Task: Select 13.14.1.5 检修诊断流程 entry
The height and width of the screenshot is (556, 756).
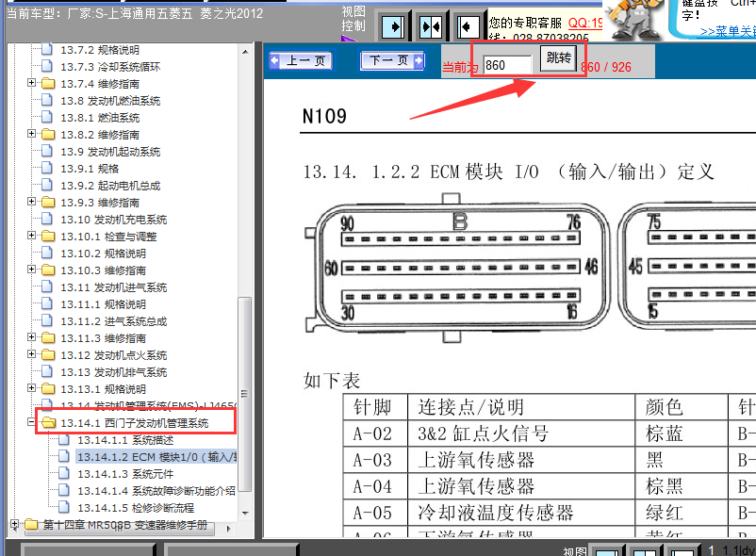Action: pos(136,508)
